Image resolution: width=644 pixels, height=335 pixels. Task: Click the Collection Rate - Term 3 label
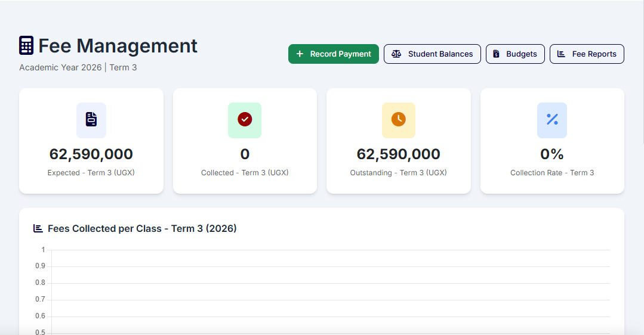point(552,173)
